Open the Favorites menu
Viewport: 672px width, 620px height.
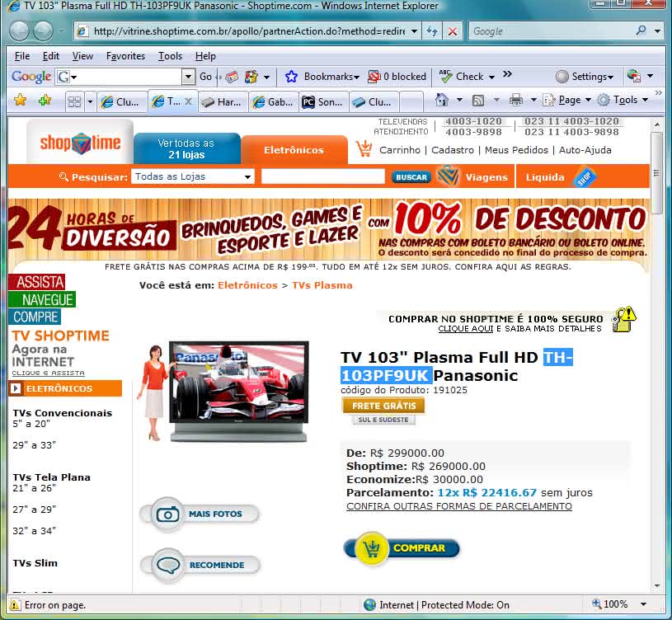click(125, 56)
